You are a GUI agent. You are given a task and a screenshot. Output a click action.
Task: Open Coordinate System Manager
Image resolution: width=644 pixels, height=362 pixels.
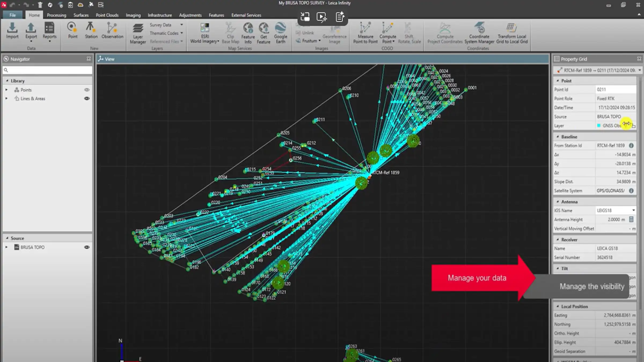(x=479, y=32)
